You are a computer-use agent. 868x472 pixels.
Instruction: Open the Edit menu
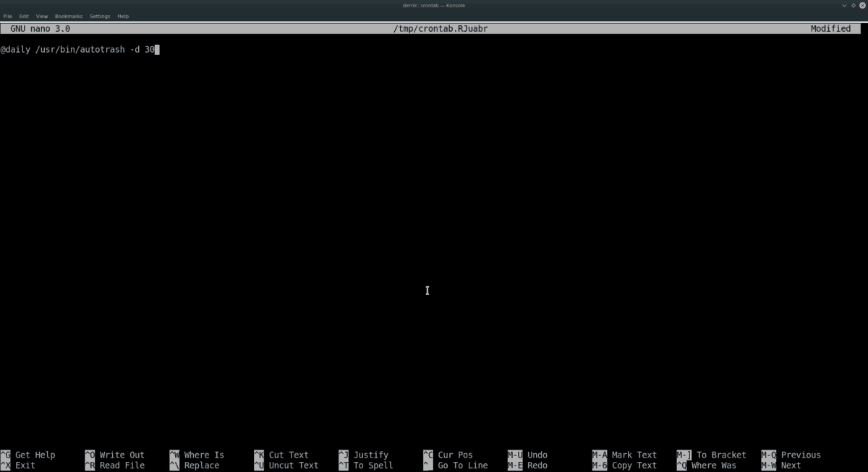24,15
